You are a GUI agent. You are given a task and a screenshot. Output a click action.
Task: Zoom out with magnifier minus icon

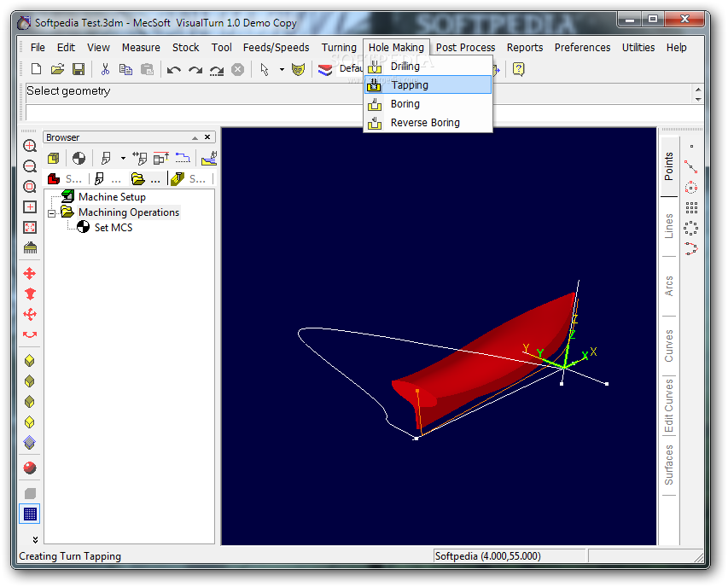coord(30,166)
